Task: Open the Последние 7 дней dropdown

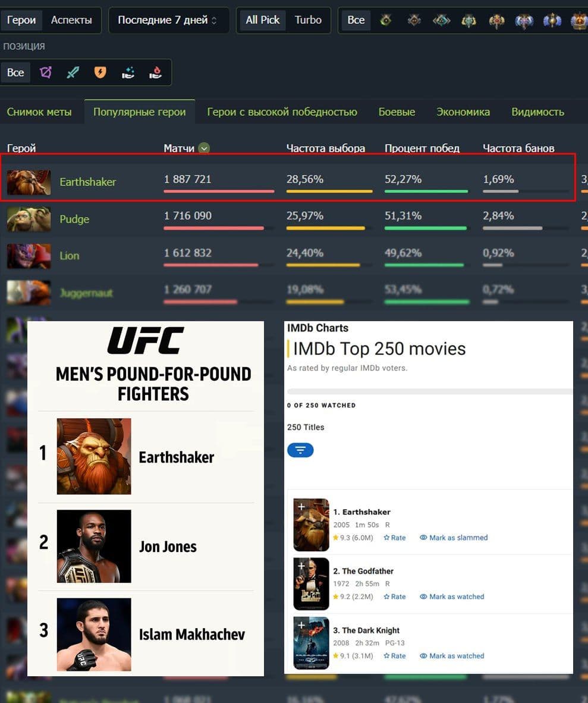Action: 168,20
